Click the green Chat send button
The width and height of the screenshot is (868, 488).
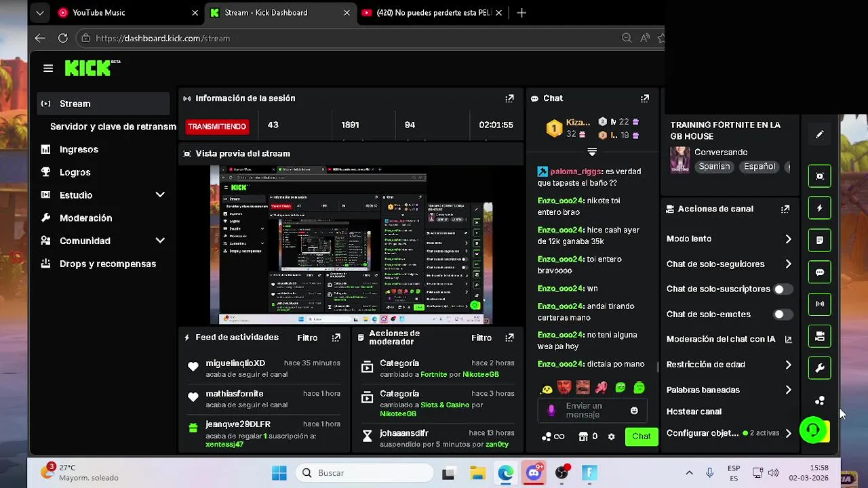tap(642, 436)
